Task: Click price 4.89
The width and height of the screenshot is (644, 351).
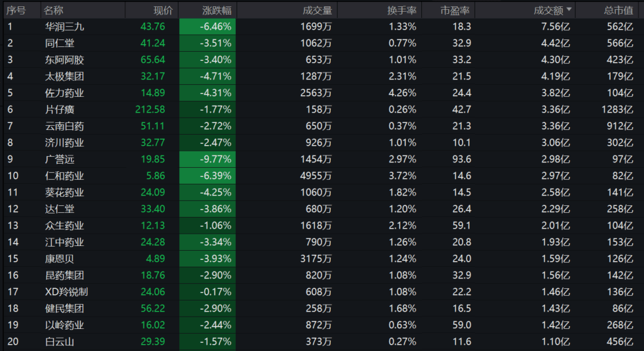Action: (156, 258)
